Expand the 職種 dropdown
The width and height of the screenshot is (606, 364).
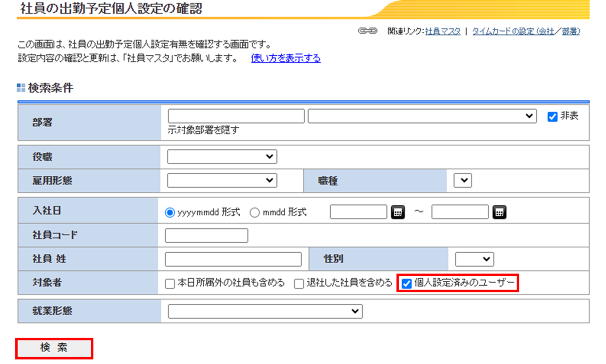[462, 180]
